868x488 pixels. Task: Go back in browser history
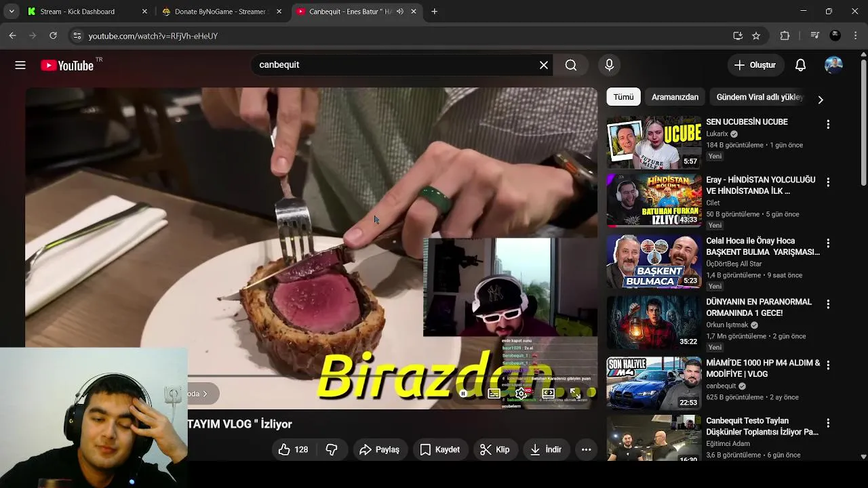coord(12,36)
